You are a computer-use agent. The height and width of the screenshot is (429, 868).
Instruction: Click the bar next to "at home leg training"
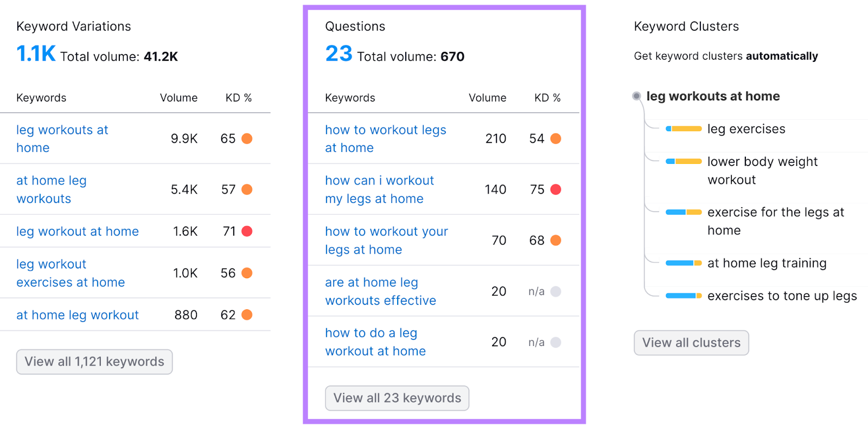pos(684,264)
